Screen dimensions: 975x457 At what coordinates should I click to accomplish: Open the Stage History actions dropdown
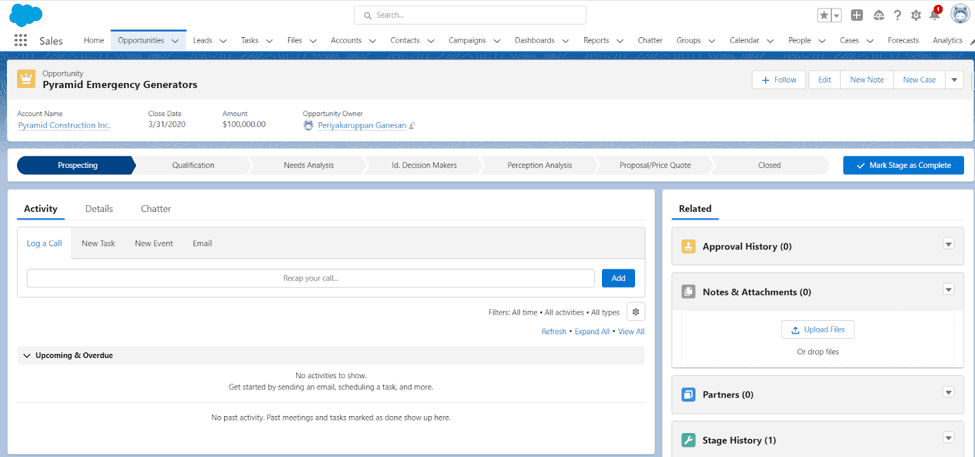(x=948, y=438)
